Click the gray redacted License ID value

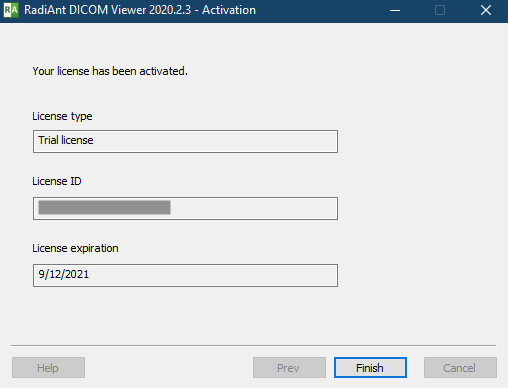104,207
